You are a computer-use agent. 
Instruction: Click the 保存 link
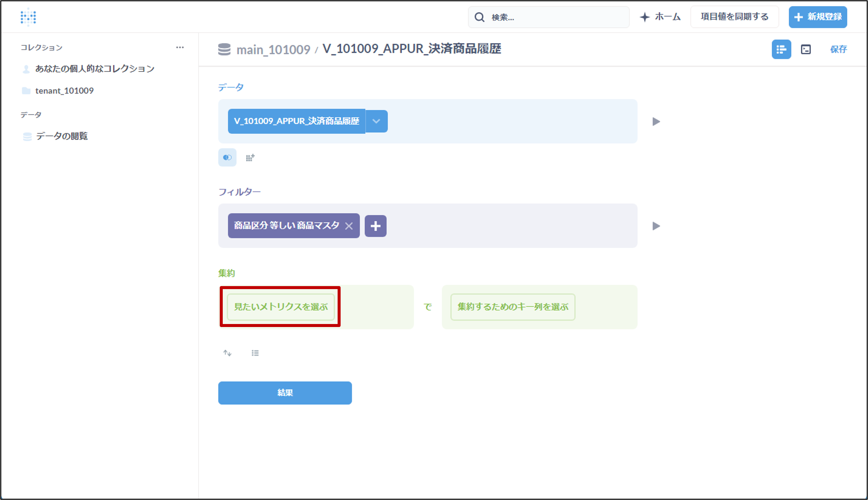838,50
